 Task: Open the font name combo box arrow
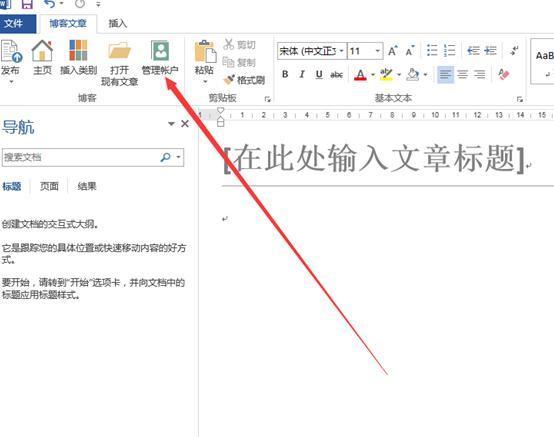342,51
